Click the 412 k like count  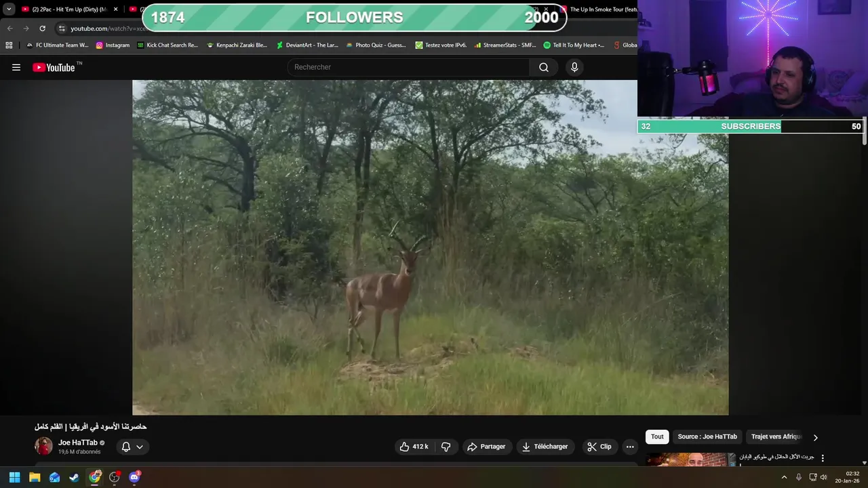420,447
